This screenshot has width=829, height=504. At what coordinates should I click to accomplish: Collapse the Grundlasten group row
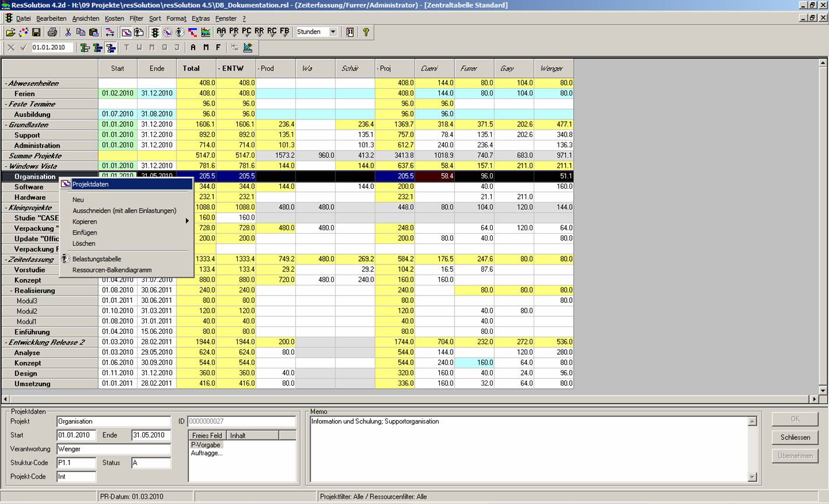(6, 125)
